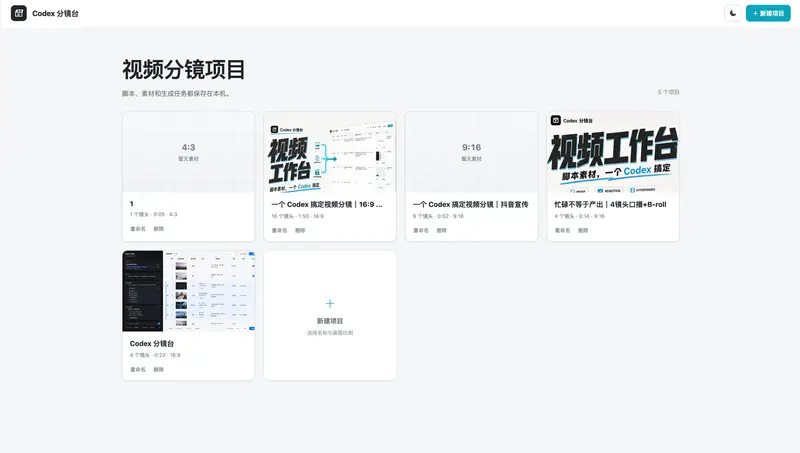
Task: Rename the 抖音宣传 project
Action: pyautogui.click(x=421, y=230)
